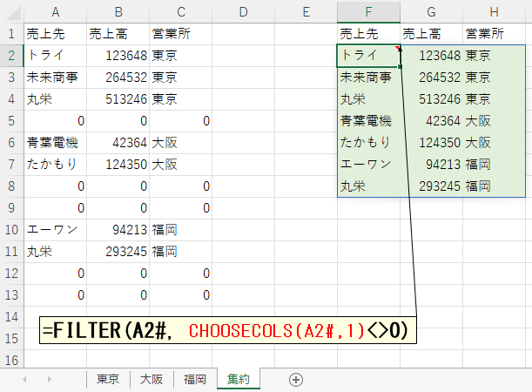
Task: Click cell B11 with value 293245
Action: [118, 252]
